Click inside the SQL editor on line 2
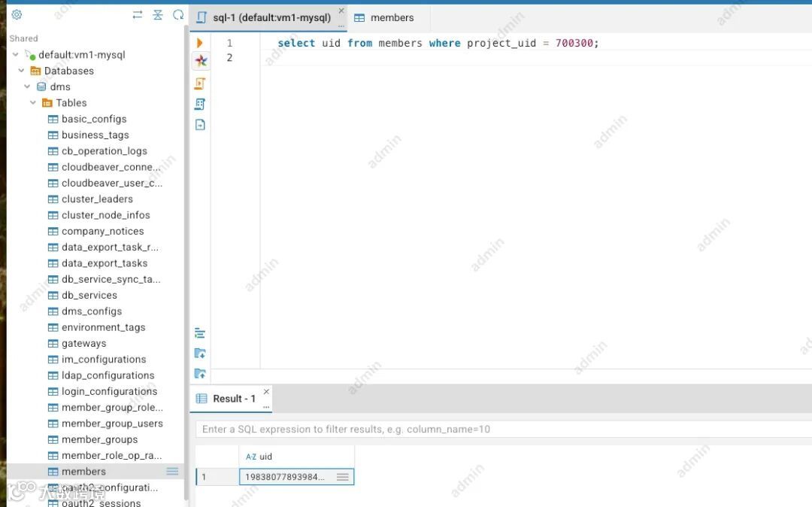Viewport: 812px width, 507px height. 536,57
